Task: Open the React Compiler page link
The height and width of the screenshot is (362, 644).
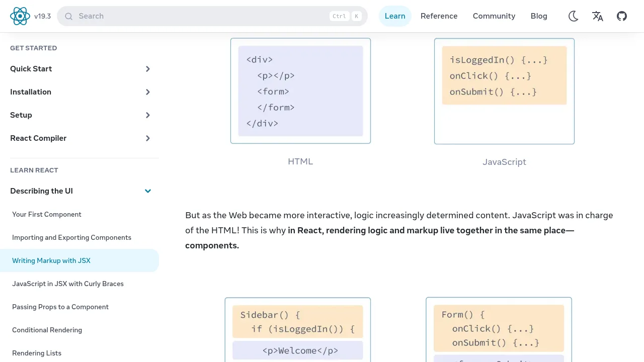Action: [38, 138]
